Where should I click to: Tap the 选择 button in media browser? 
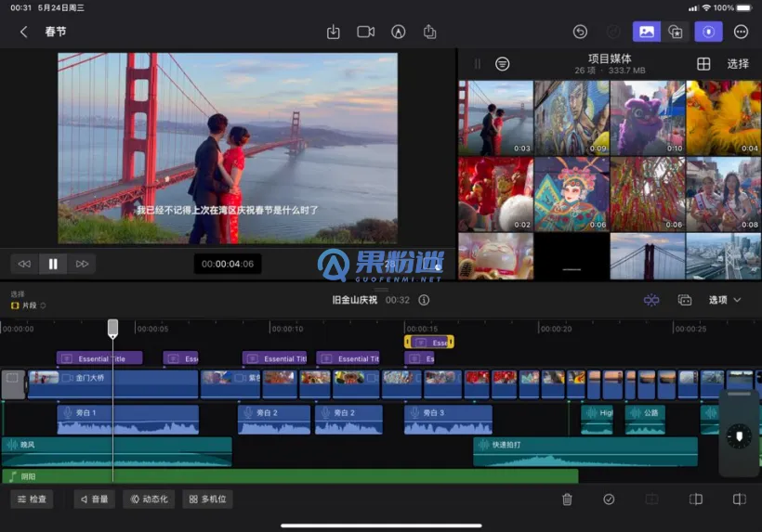click(738, 64)
